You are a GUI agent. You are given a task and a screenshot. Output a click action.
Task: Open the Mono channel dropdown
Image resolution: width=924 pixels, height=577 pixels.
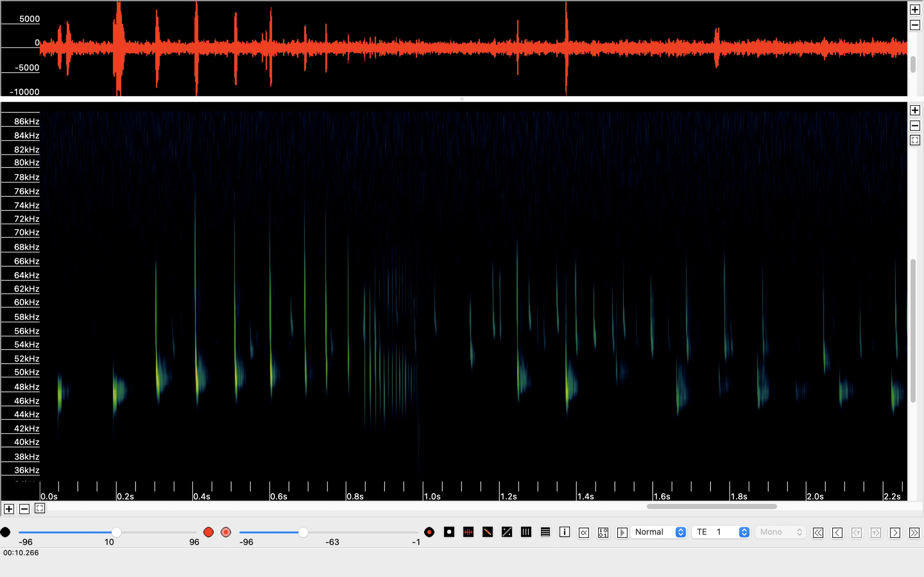point(780,532)
